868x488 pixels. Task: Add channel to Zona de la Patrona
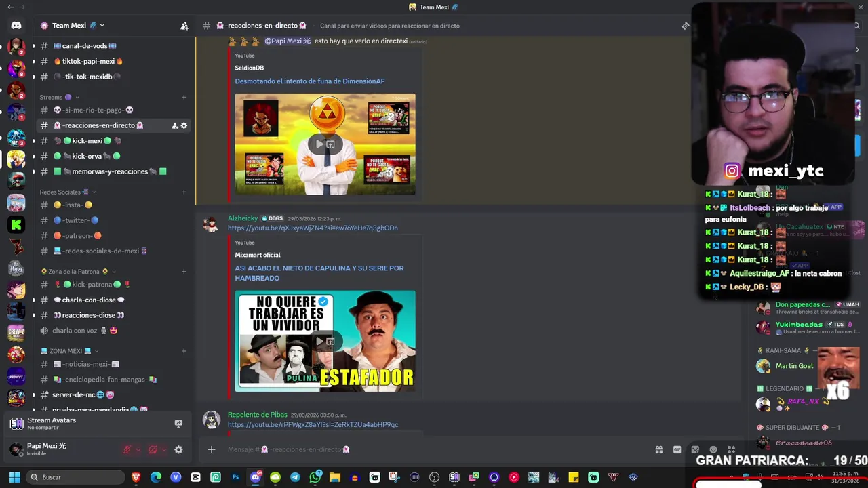pyautogui.click(x=184, y=272)
